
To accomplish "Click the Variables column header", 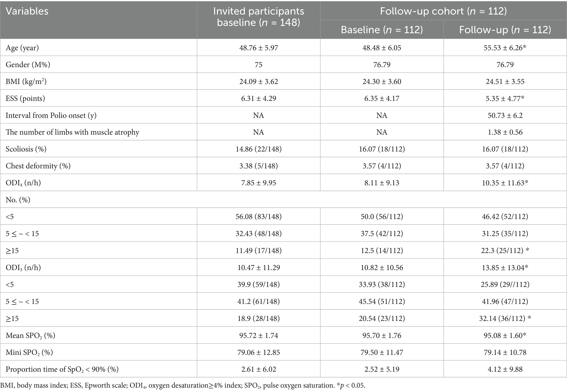I will 27,11.
